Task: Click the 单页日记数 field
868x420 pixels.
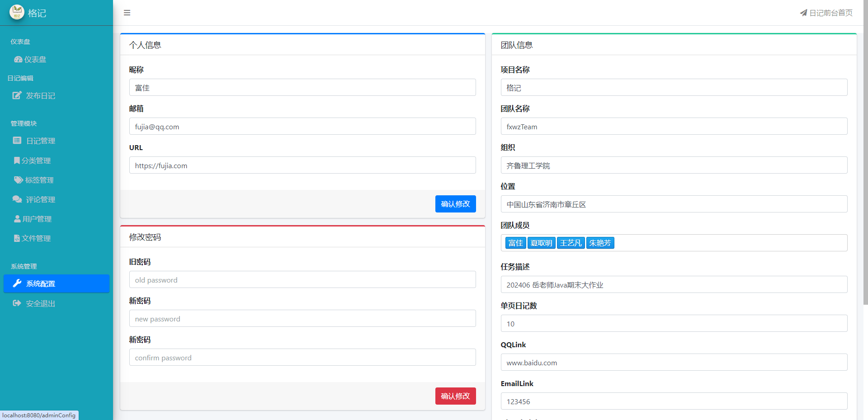Action: pyautogui.click(x=674, y=324)
